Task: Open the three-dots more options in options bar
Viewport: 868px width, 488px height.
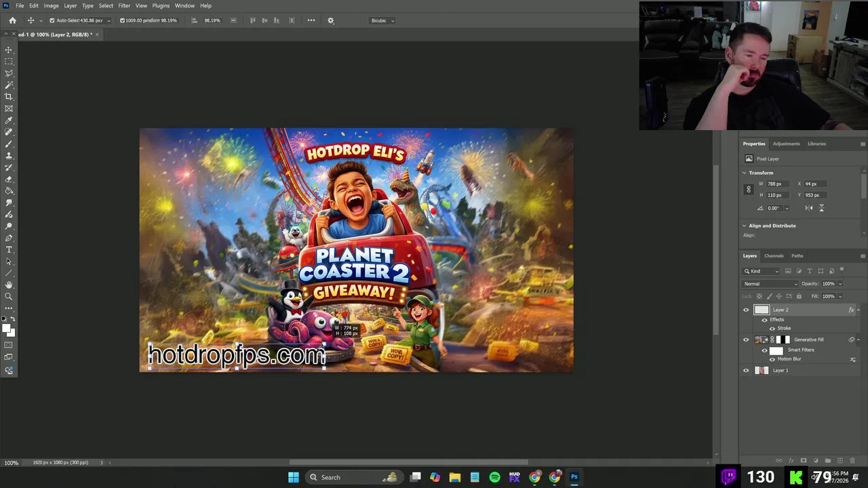Action: coord(311,20)
